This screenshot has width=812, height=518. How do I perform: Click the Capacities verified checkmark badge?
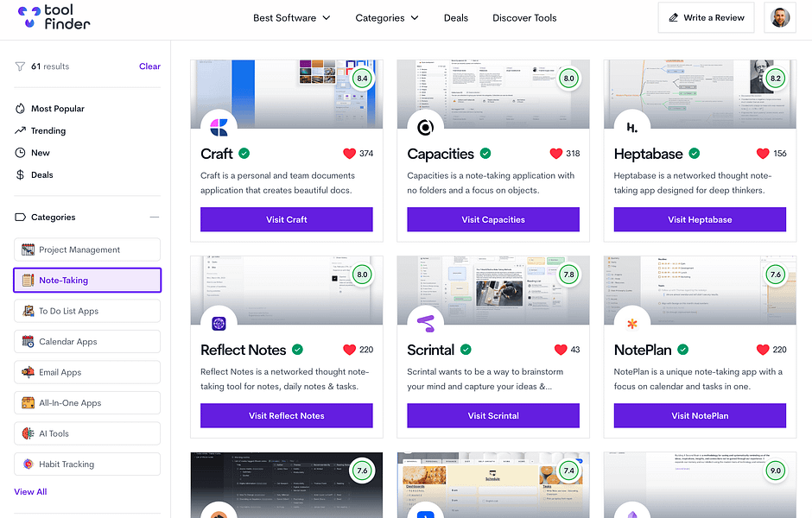[x=485, y=153]
